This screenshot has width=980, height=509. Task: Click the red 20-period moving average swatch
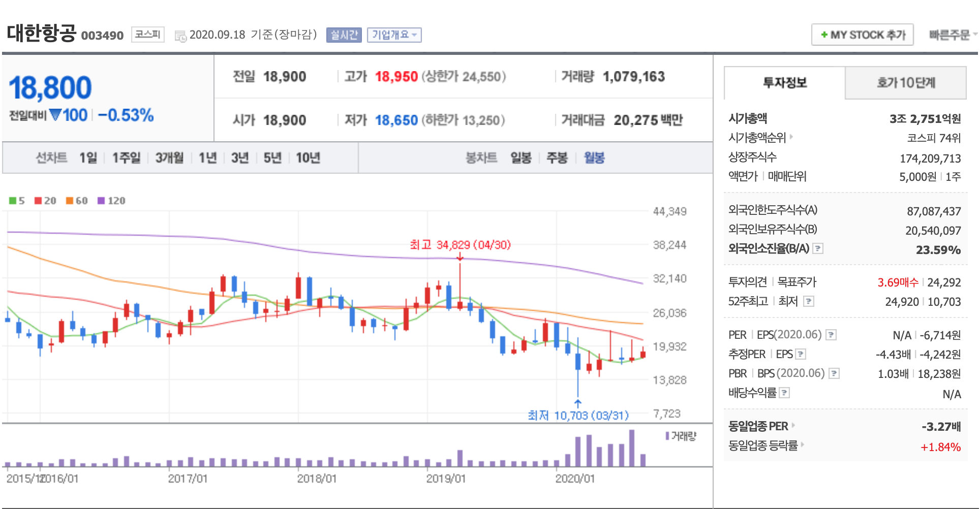38,201
